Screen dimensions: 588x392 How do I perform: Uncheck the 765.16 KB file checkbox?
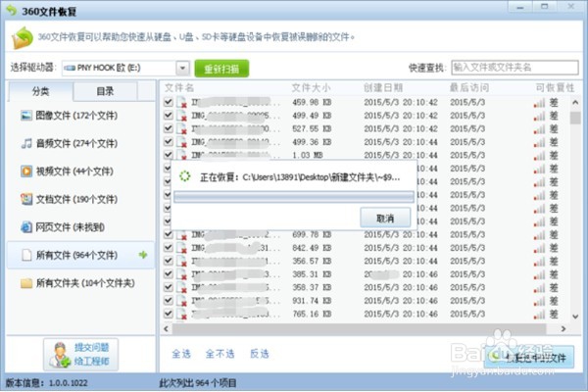[x=169, y=314]
